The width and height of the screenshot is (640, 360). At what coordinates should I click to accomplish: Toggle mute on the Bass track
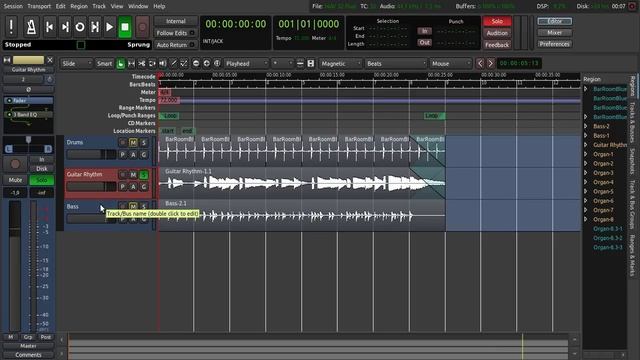[133, 206]
